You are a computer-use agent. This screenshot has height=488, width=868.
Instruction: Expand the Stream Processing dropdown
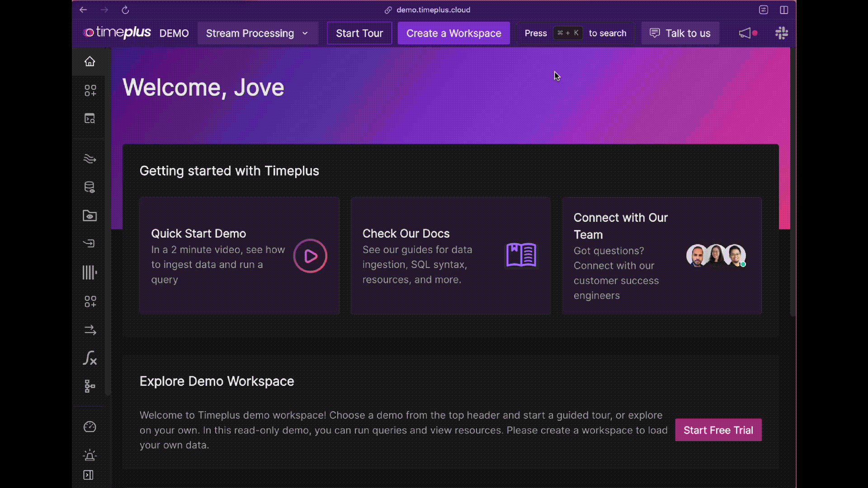(258, 33)
